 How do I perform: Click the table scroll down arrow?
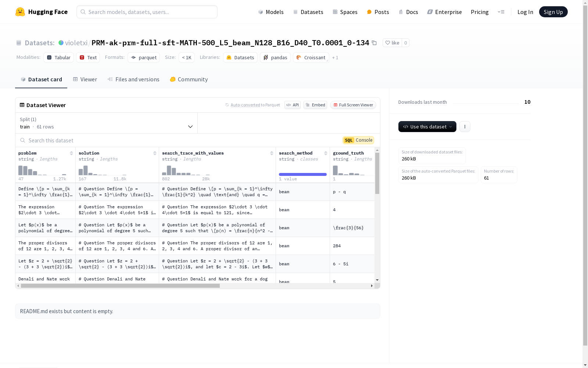tap(377, 280)
